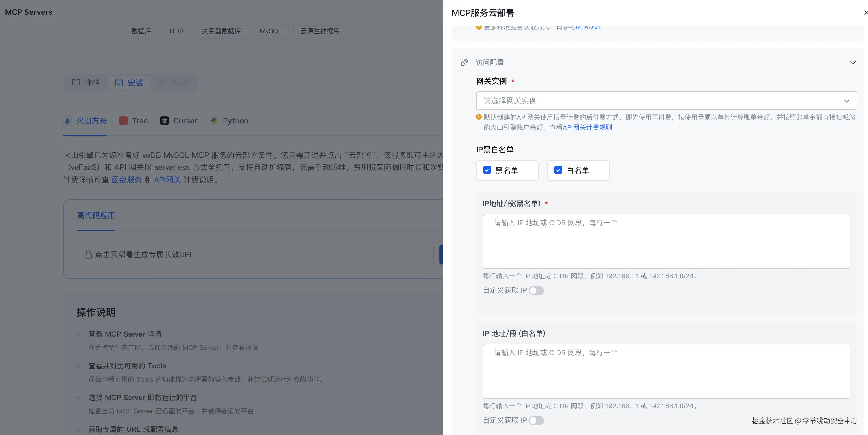Open the API网关计费规则 link

[x=587, y=127]
